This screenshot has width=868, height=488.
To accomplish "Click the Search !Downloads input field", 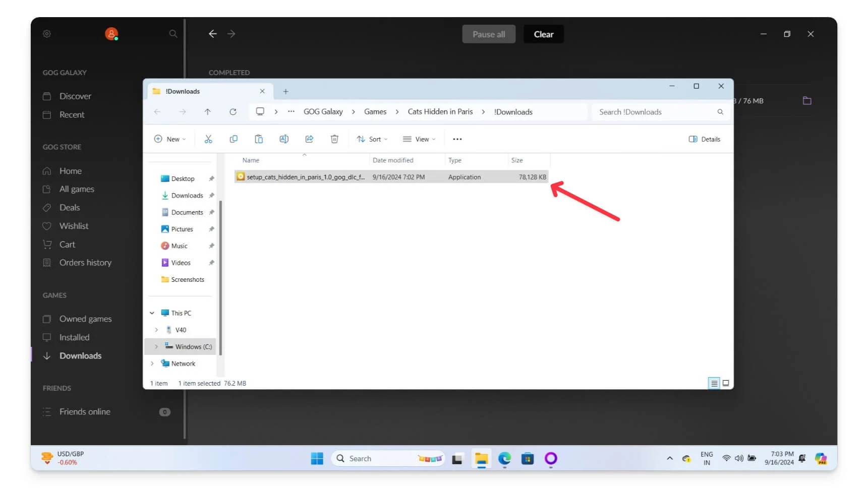I will [x=655, y=112].
